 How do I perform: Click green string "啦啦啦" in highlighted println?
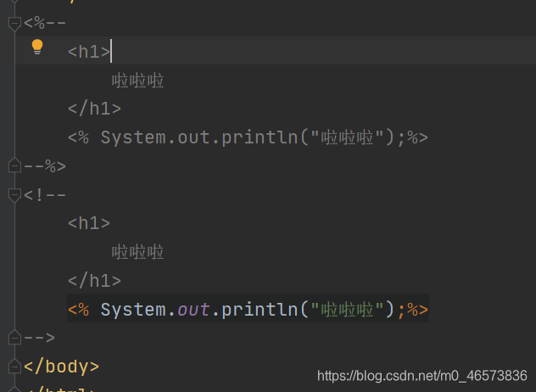tap(347, 310)
